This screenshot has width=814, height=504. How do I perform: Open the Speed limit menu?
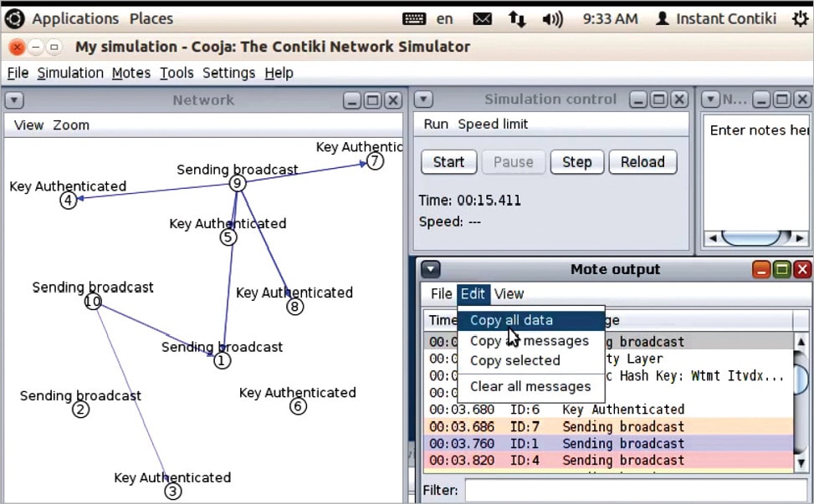point(493,124)
